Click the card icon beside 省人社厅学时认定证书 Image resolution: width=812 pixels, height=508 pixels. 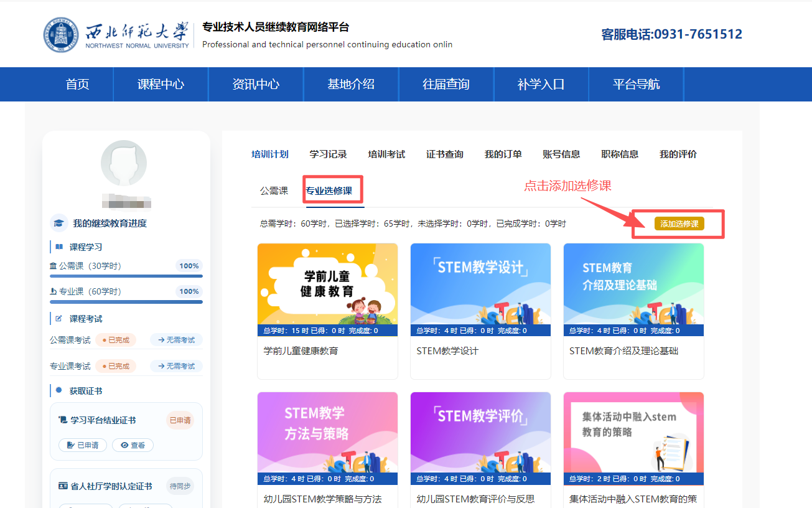pos(63,486)
